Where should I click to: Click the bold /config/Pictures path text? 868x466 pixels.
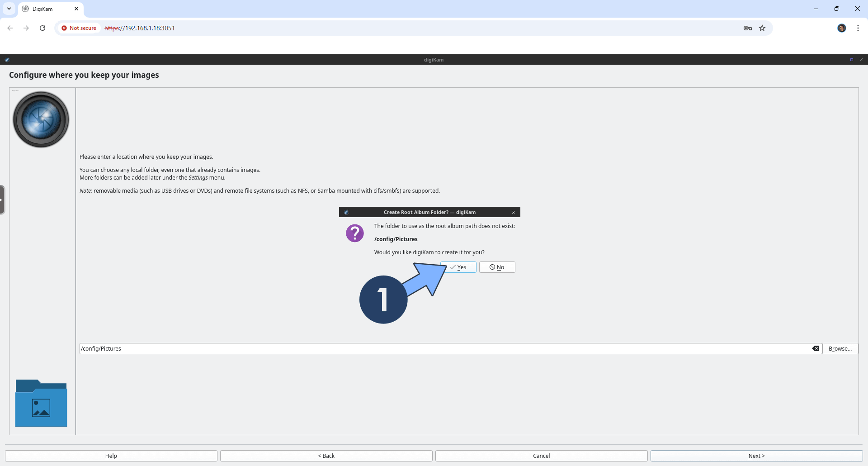pyautogui.click(x=396, y=239)
